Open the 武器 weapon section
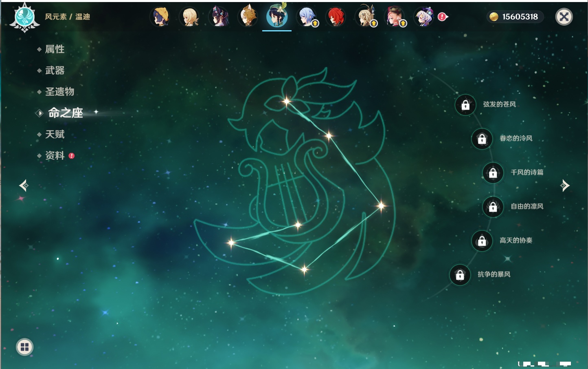This screenshot has width=588, height=369. (55, 71)
